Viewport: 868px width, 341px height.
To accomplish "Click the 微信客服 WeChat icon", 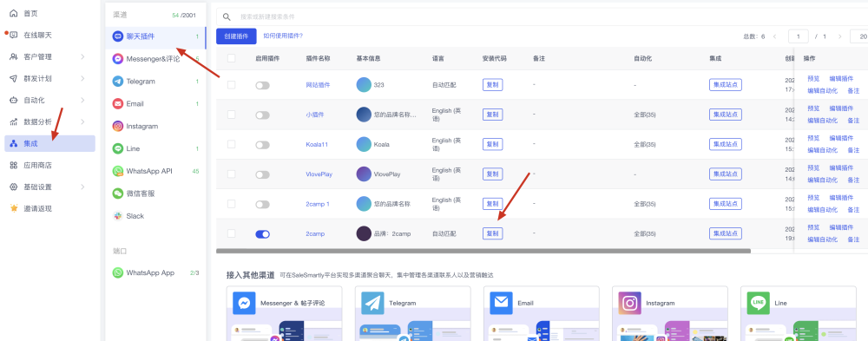I will pos(117,193).
